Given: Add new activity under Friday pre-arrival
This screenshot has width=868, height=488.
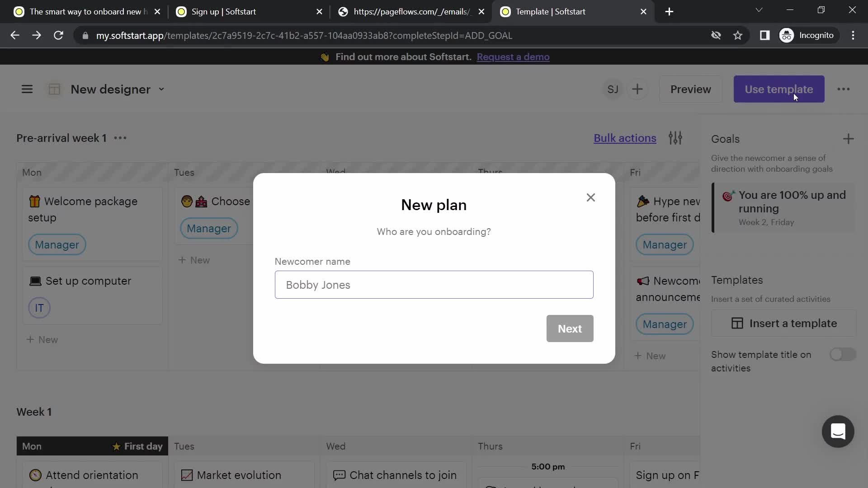Looking at the screenshot, I should pyautogui.click(x=650, y=356).
